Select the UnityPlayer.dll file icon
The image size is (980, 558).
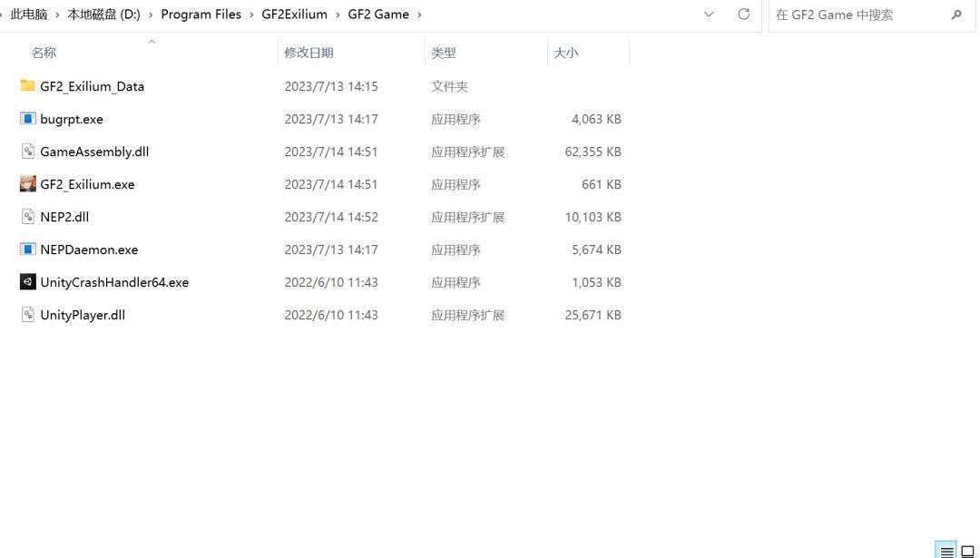pos(27,314)
